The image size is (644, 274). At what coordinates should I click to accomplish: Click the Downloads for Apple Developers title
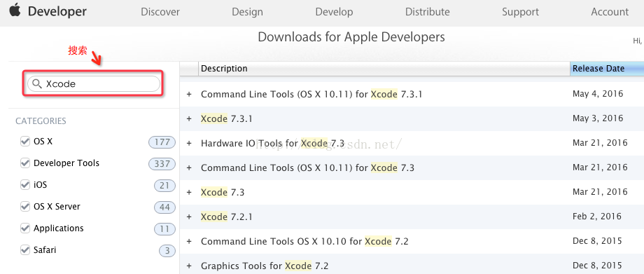[x=351, y=37]
